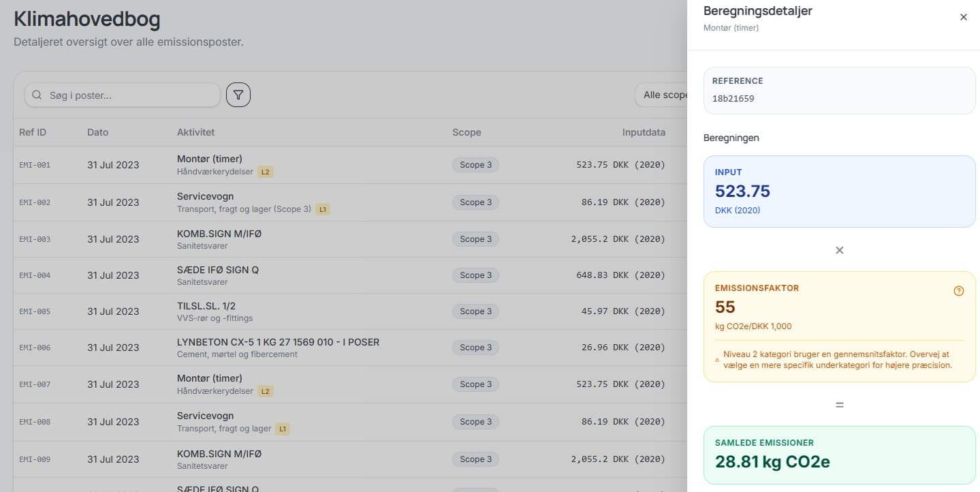Click the Aktivitet column header
This screenshot has width=980, height=492.
coord(195,132)
